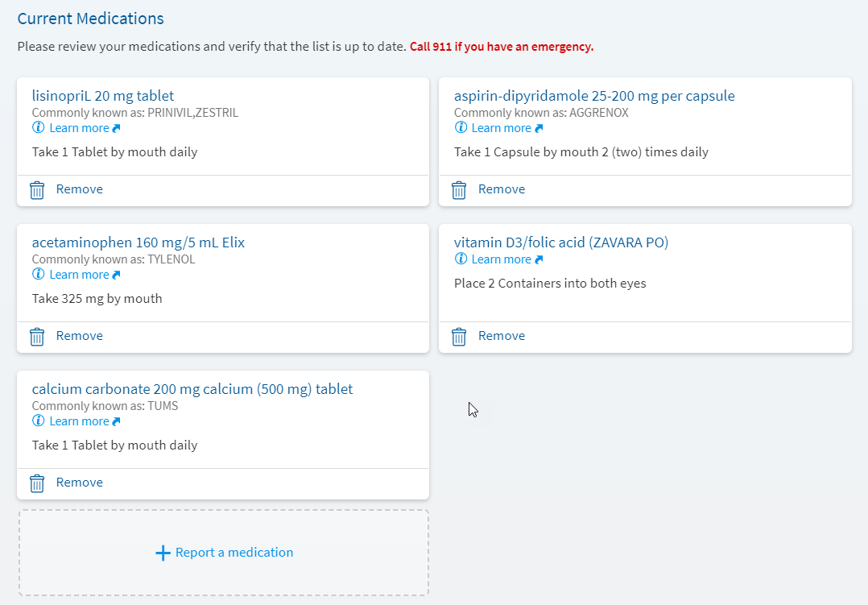Click the Current Medications heading
868x605 pixels.
[x=91, y=19]
